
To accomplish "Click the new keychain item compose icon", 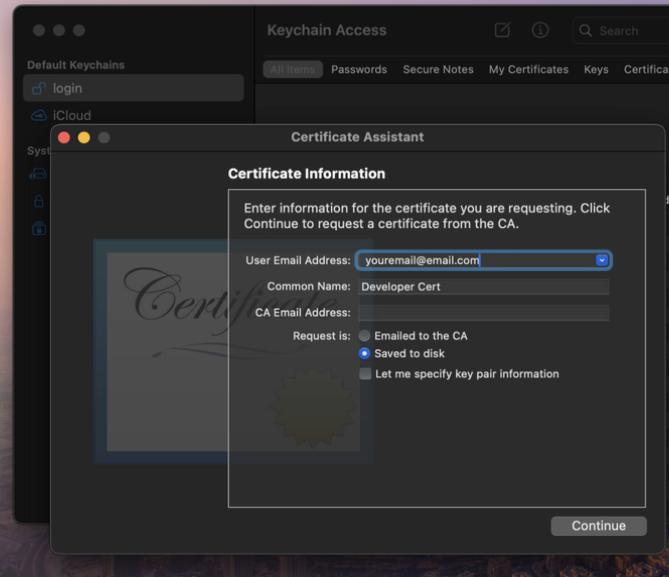I will click(x=503, y=30).
